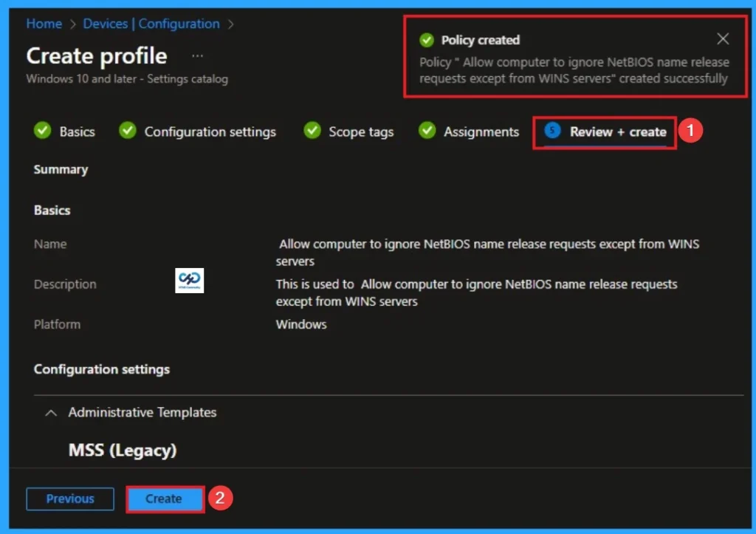756x534 pixels.
Task: Click the checkmark icon on Configuration settings step
Action: click(x=127, y=131)
